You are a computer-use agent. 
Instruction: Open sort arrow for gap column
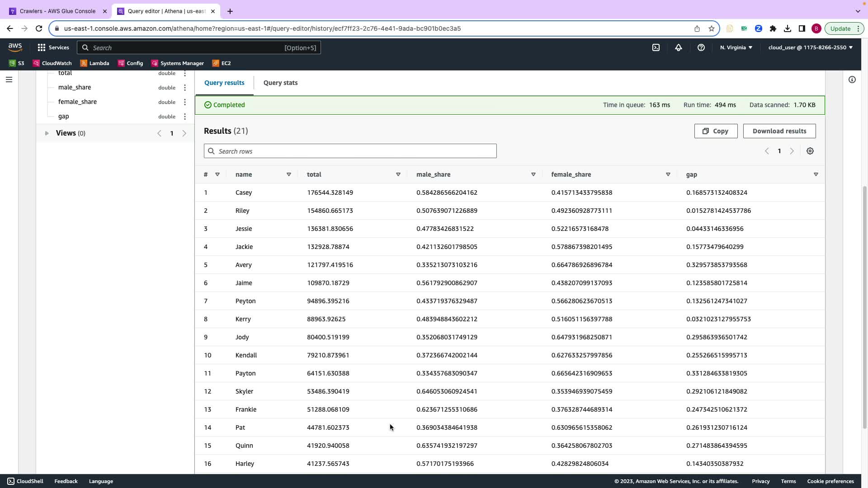[816, 174]
